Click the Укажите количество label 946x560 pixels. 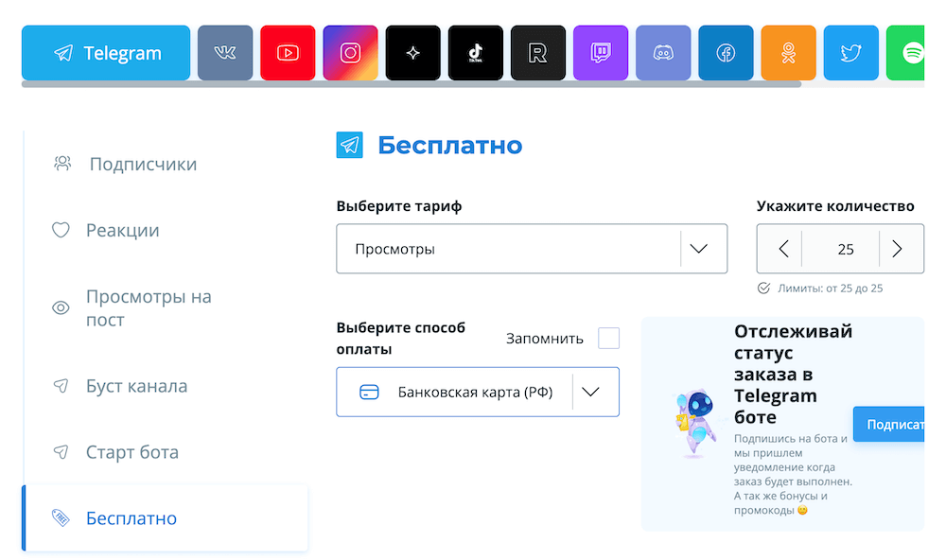click(835, 206)
